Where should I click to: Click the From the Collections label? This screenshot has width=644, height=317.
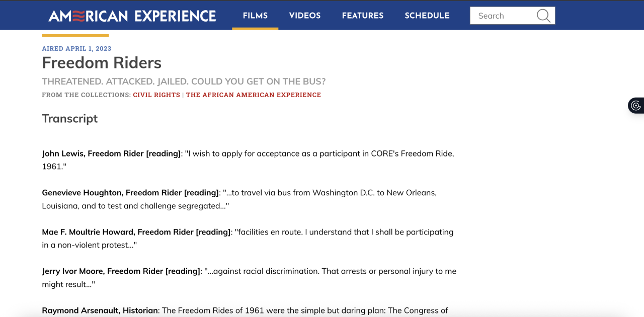86,95
